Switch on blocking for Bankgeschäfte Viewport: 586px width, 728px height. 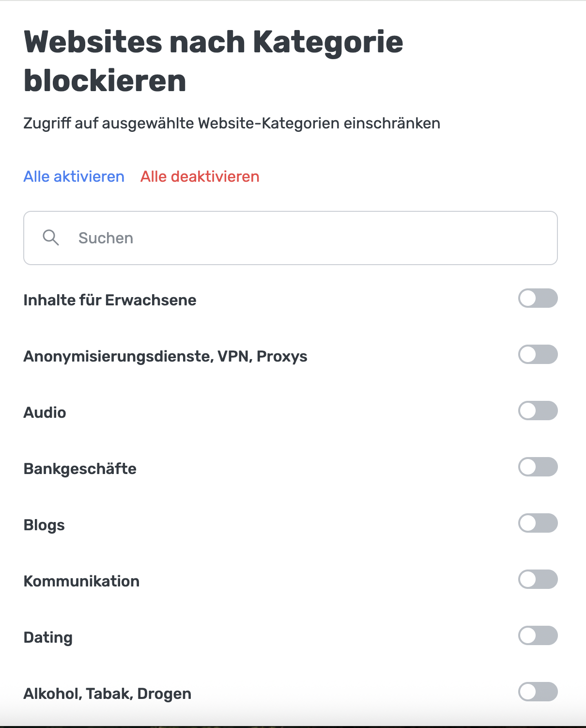click(x=538, y=467)
